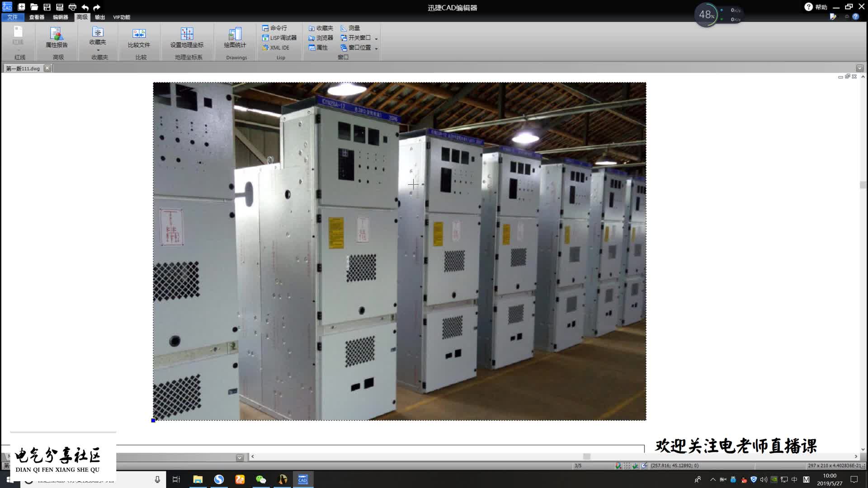
Task: Launch the 绘图统计 drawing statistics tool
Action: coord(235,38)
